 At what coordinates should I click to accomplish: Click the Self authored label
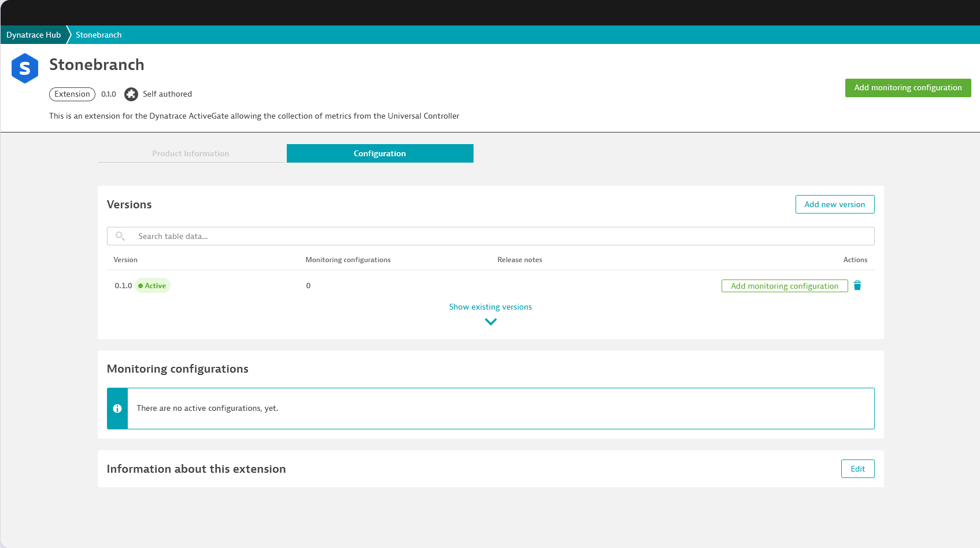click(167, 94)
